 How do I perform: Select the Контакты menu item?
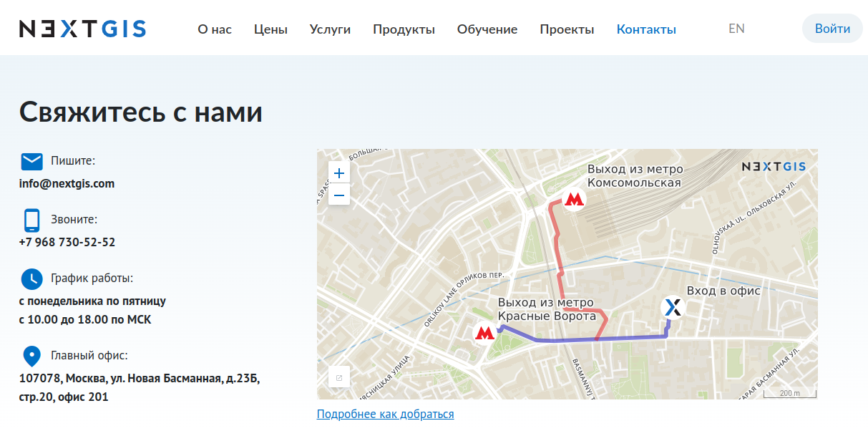click(x=646, y=29)
